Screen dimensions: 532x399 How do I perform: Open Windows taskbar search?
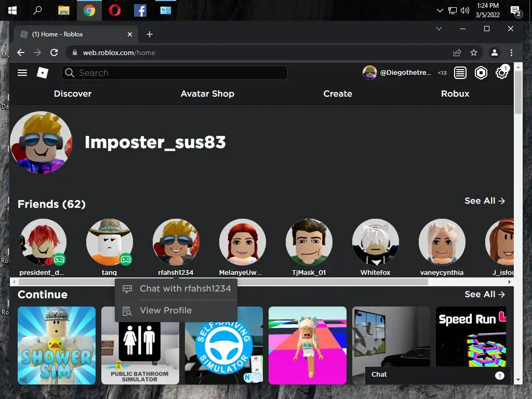click(37, 10)
